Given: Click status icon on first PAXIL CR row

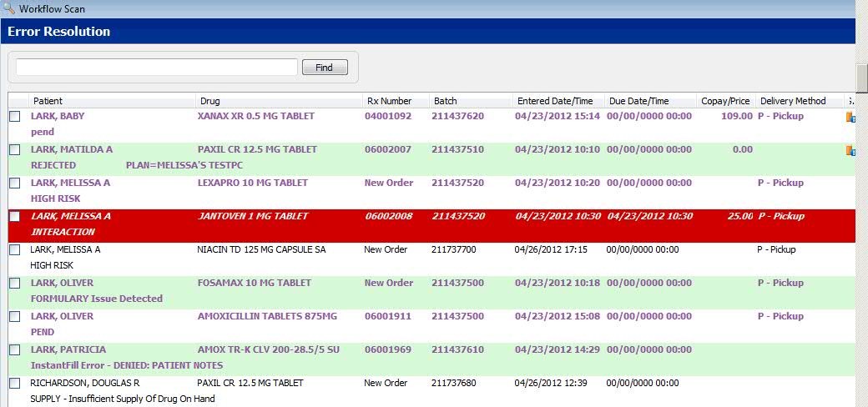Looking at the screenshot, I should 850,150.
